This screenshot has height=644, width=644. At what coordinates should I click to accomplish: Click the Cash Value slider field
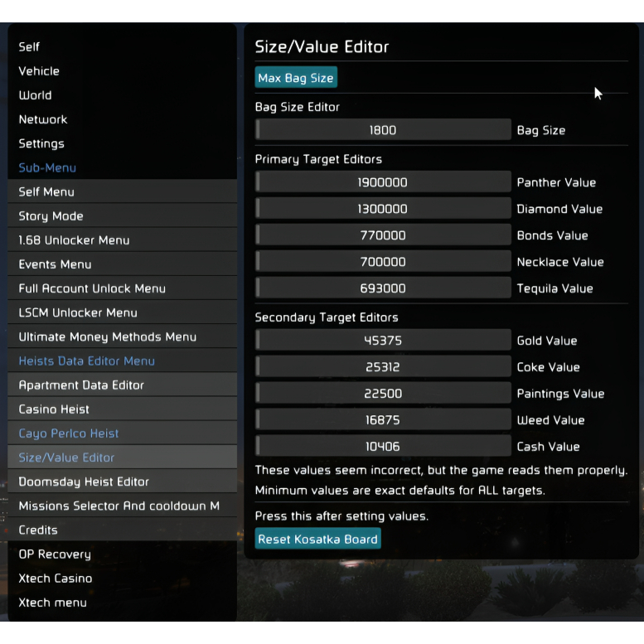[x=383, y=447]
